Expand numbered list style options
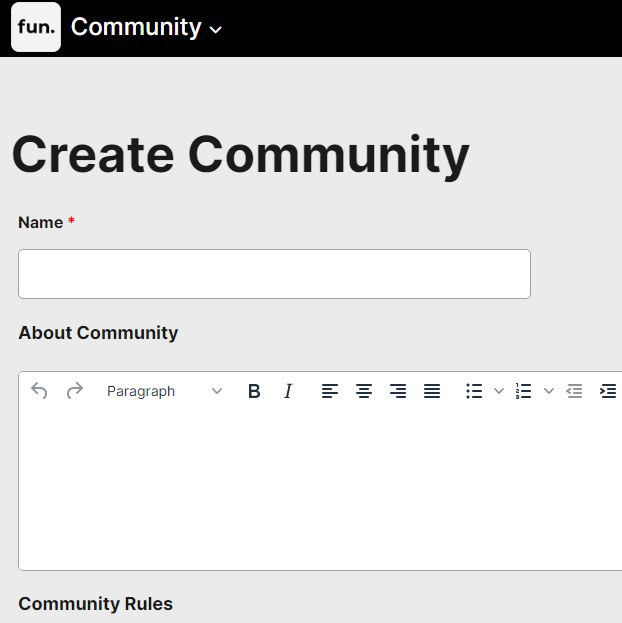This screenshot has height=623, width=622. [x=549, y=391]
